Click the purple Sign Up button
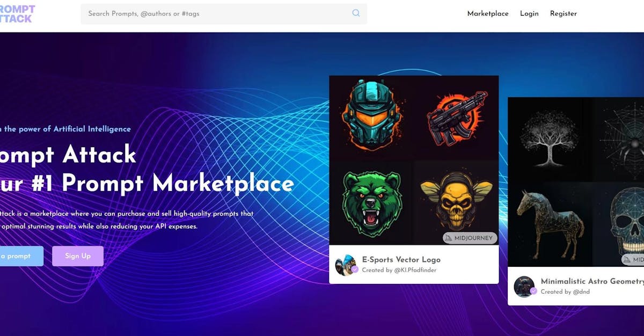This screenshot has height=336, width=644. [x=78, y=256]
